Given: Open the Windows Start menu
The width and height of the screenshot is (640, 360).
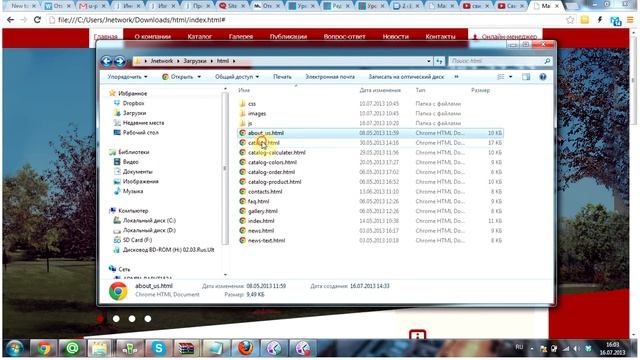Looking at the screenshot, I should click(15, 348).
